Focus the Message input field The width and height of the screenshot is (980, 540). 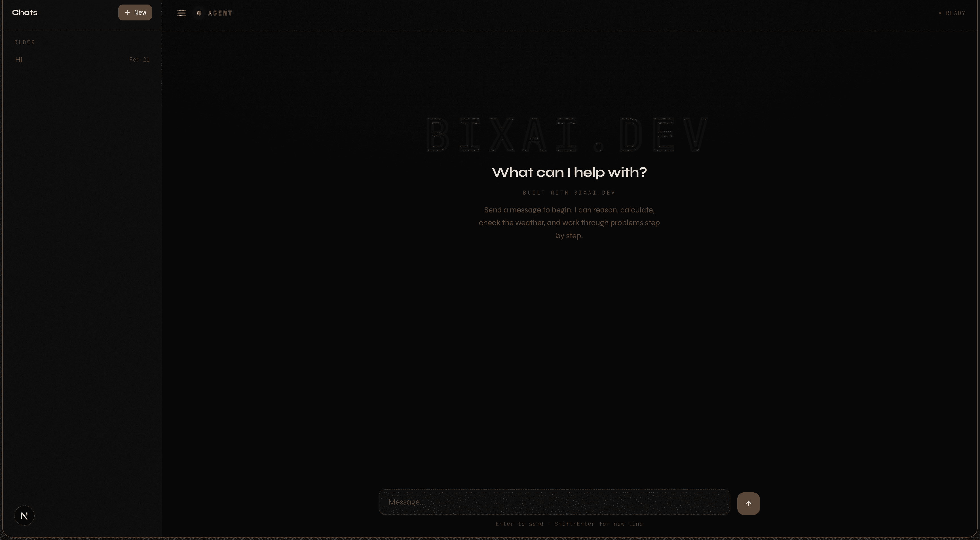[x=554, y=502]
